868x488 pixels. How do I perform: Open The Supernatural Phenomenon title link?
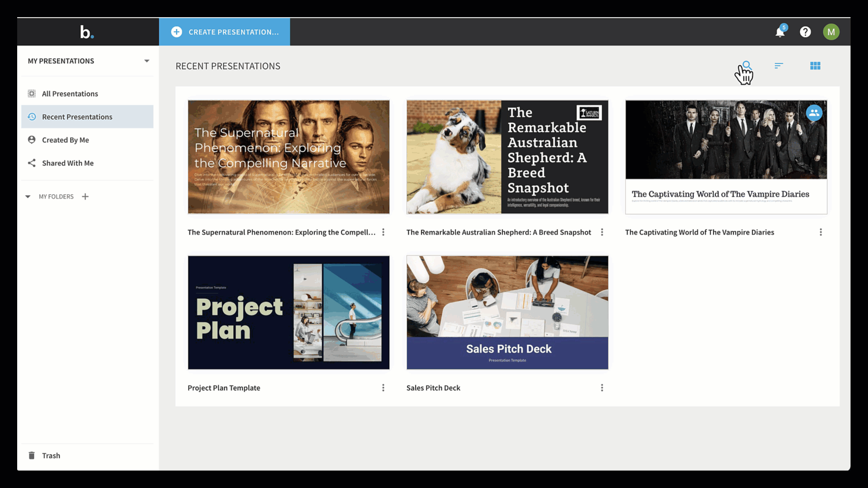point(281,232)
